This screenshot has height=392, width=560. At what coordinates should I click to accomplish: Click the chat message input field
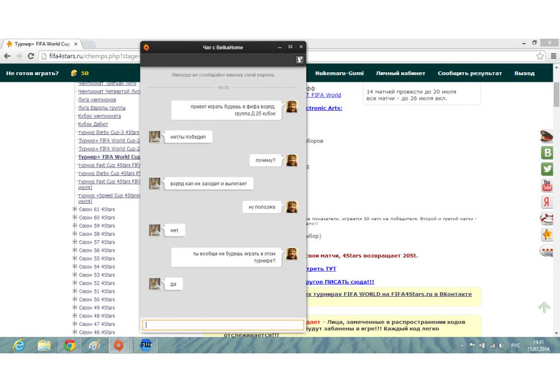pyautogui.click(x=223, y=325)
